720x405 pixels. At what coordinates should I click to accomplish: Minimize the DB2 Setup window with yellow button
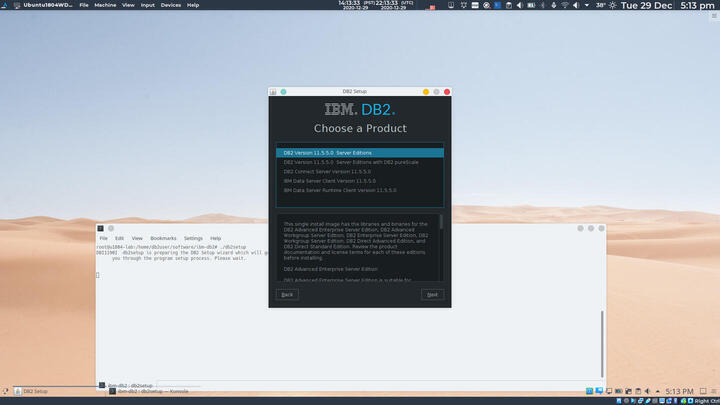pos(426,92)
